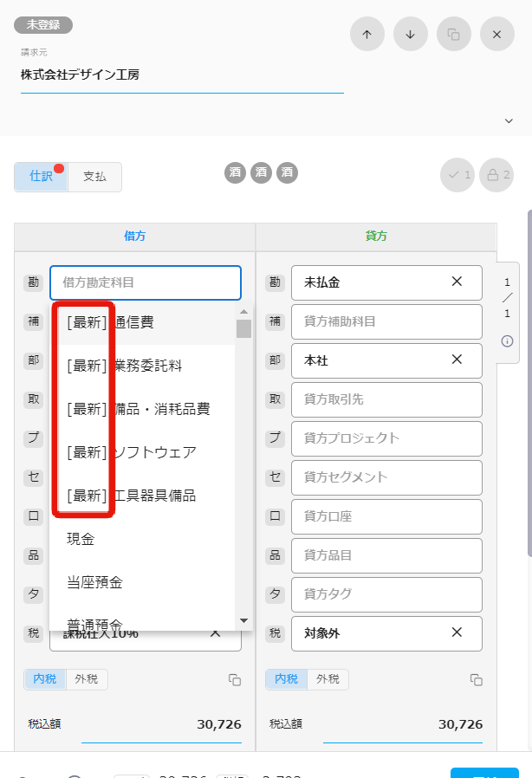532x778 pixels.
Task: Click the credit 部 row label icon
Action: (275, 360)
